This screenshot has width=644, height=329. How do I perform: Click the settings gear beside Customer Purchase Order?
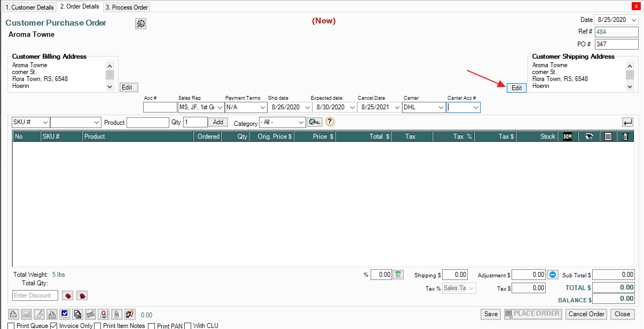pyautogui.click(x=140, y=23)
